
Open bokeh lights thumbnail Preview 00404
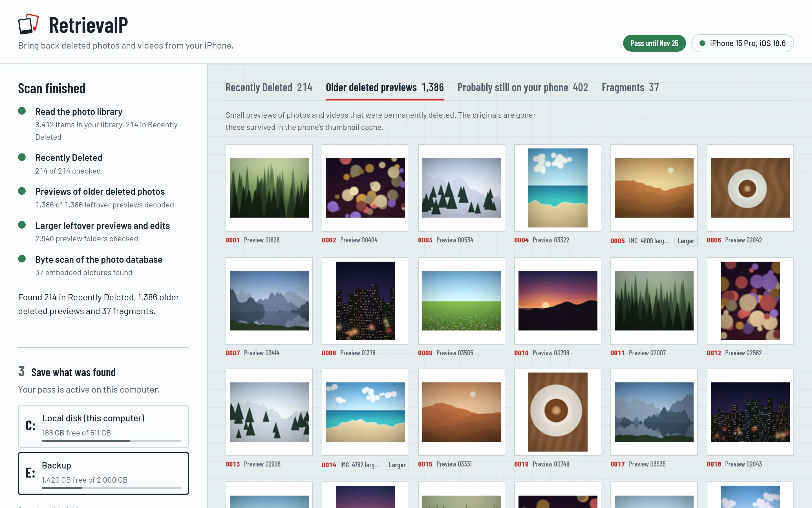point(365,188)
